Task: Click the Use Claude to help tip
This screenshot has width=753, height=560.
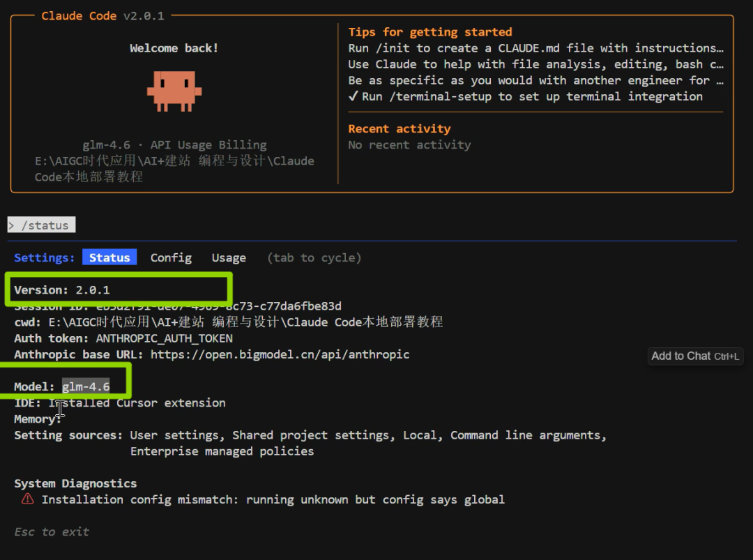Action: tap(536, 64)
